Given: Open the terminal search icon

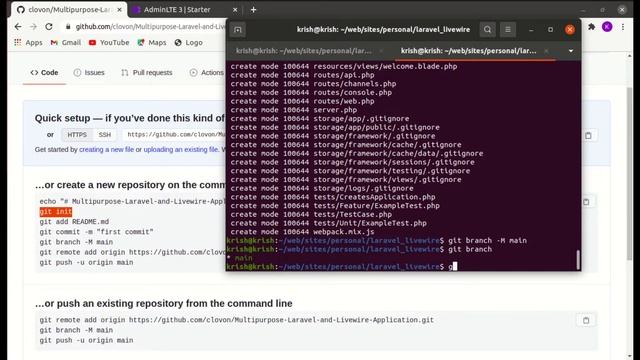Looking at the screenshot, I should point(487,30).
